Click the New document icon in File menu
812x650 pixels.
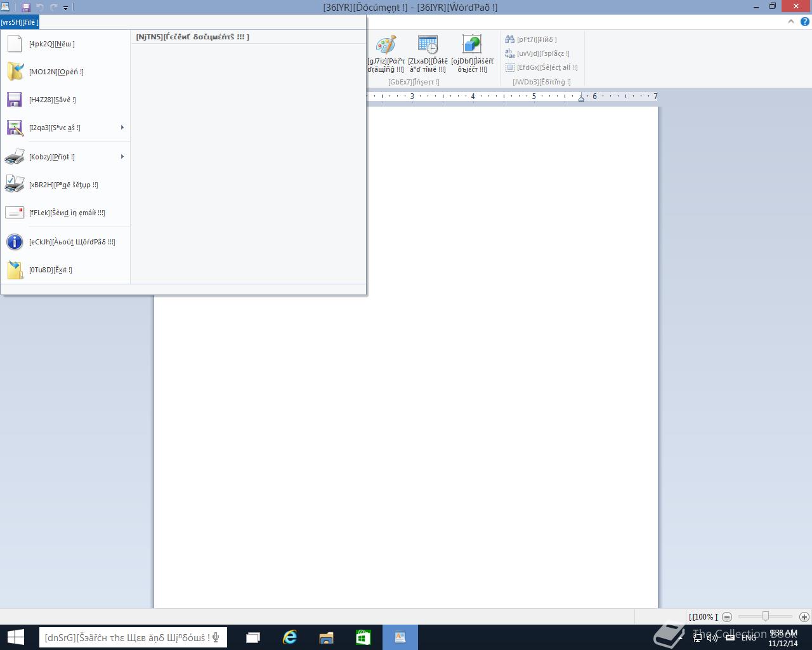(15, 44)
